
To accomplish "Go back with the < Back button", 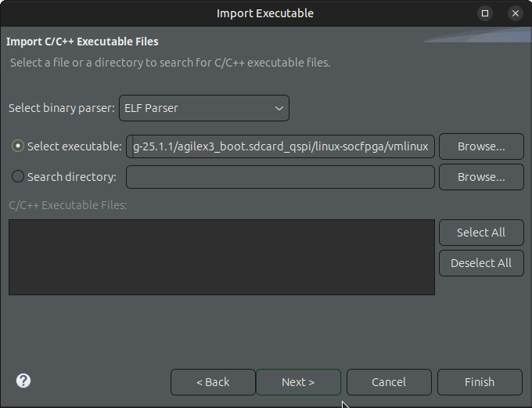I will point(213,382).
